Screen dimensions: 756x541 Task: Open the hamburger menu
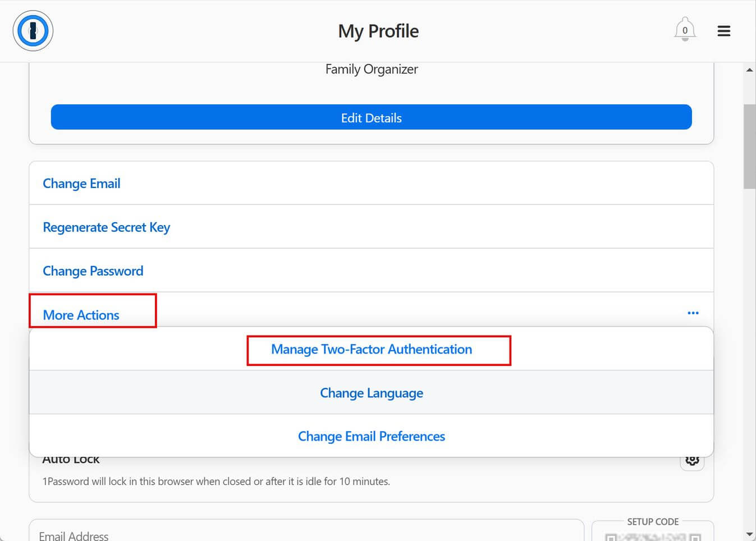pos(724,31)
